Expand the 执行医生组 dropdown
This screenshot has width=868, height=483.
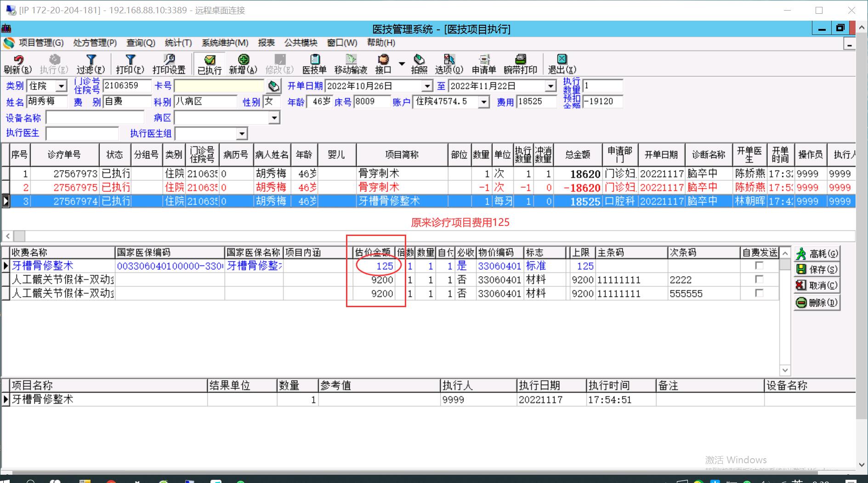242,134
